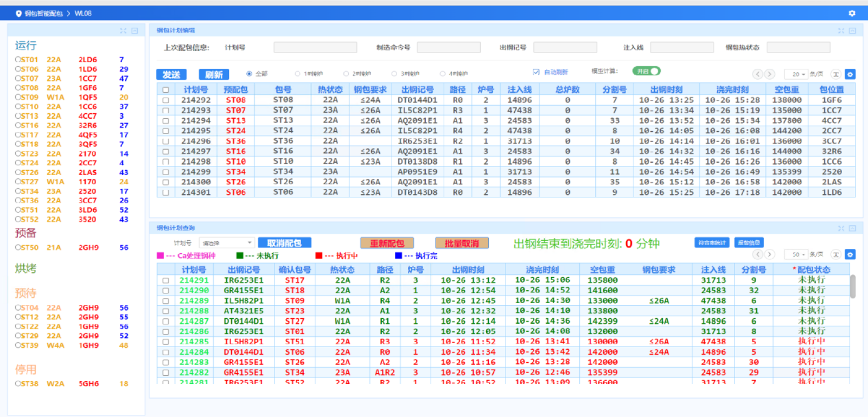
Task: Go to next page in 钢包计划查询 table
Action: coord(769,254)
